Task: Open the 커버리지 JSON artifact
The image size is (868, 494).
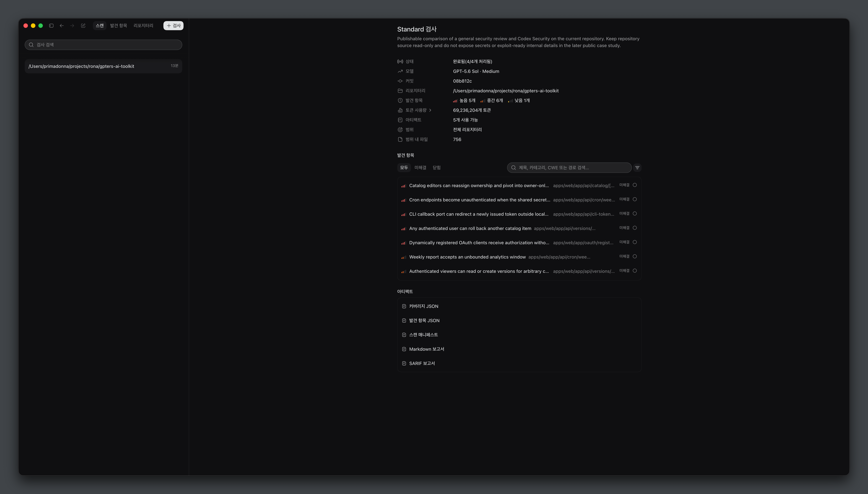Action: (x=519, y=306)
